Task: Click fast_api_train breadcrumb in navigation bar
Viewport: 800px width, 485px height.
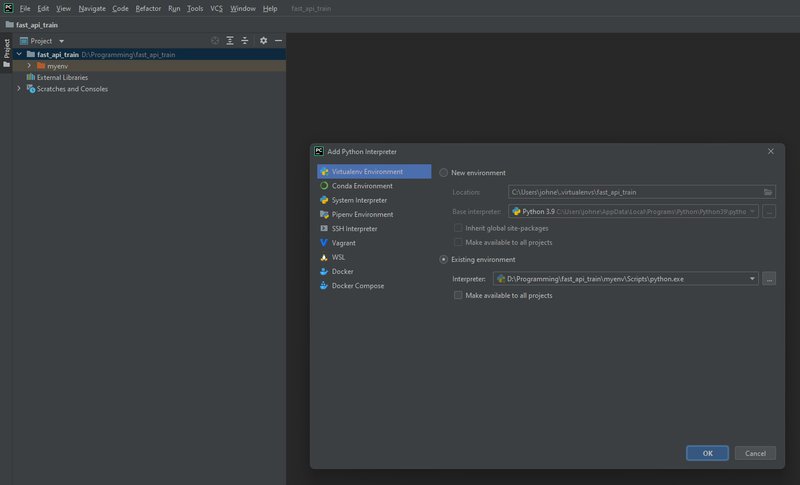Action: pos(32,24)
